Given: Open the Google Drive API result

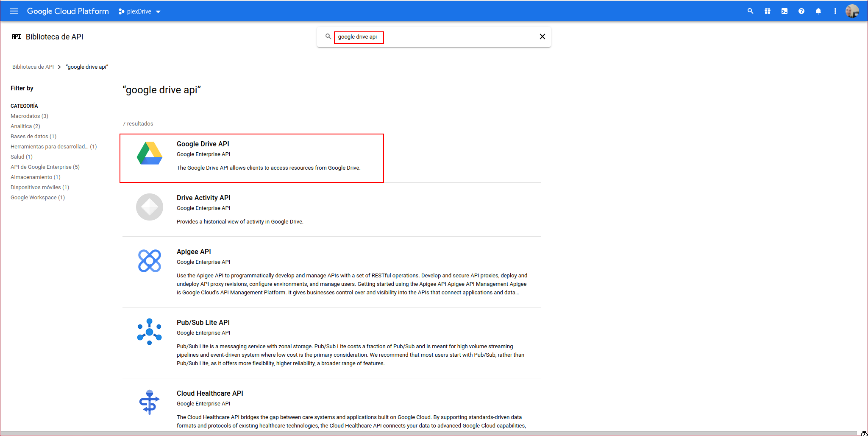Looking at the screenshot, I should click(x=203, y=144).
